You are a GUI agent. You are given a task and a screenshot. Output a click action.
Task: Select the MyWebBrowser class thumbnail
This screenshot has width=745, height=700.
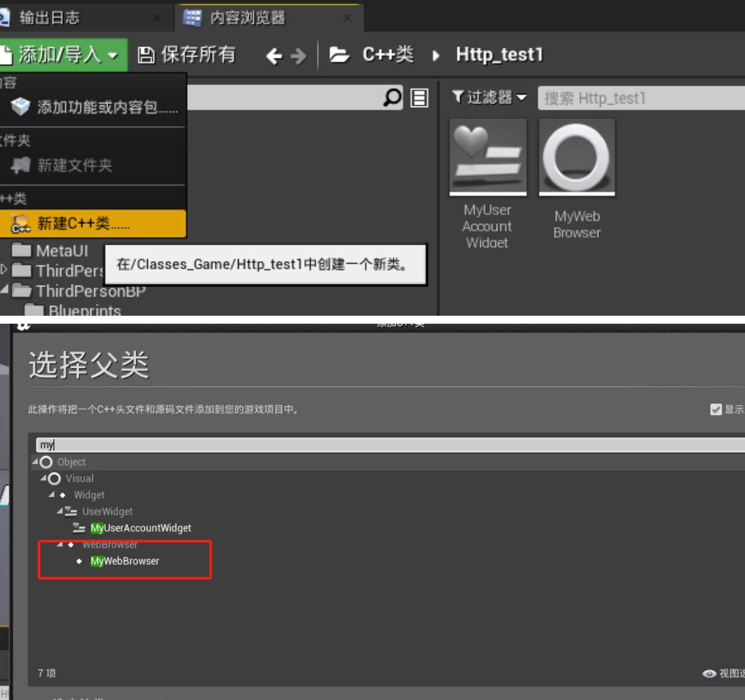coord(576,157)
